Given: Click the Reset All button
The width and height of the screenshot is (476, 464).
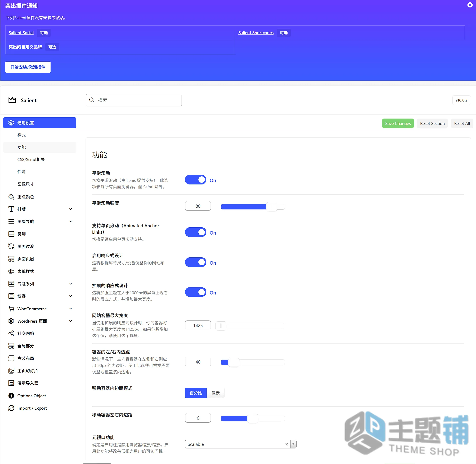Looking at the screenshot, I should tap(462, 123).
